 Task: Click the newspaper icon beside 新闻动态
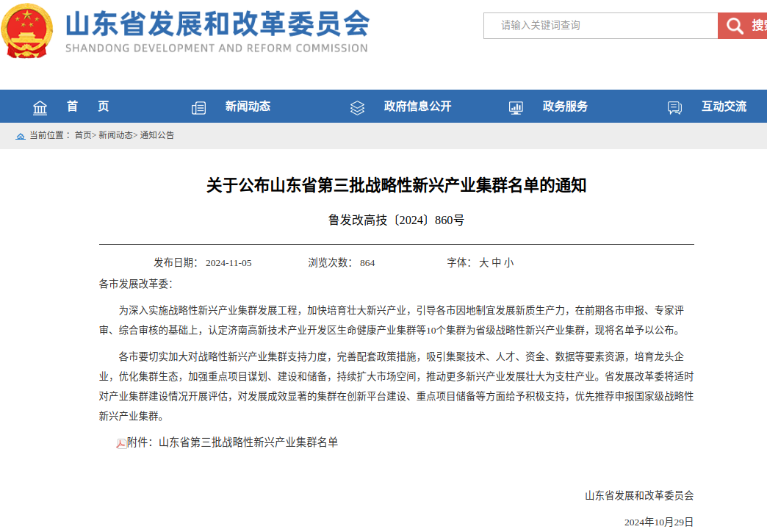[x=198, y=107]
